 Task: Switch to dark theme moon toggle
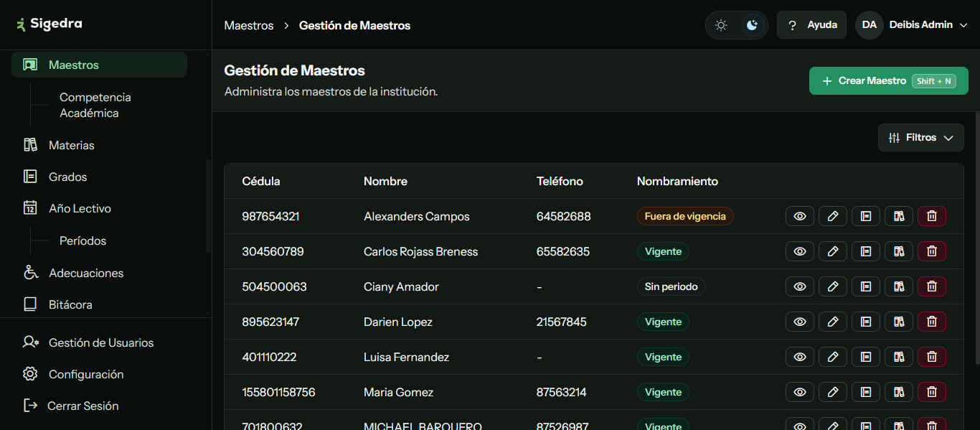[x=752, y=25]
